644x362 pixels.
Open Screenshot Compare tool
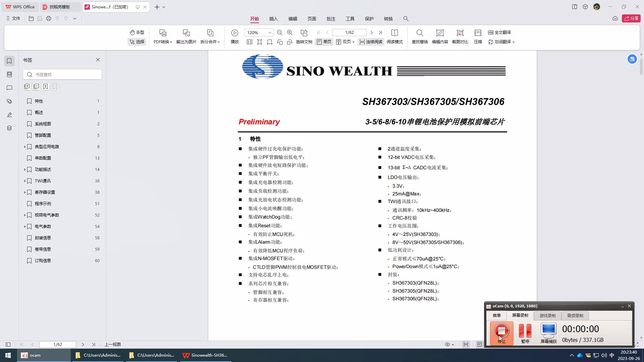[460, 37]
